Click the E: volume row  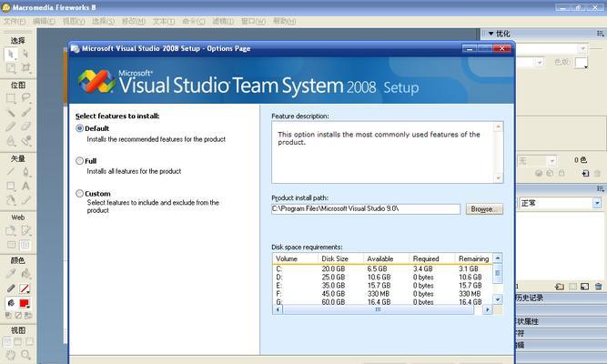pyautogui.click(x=382, y=286)
